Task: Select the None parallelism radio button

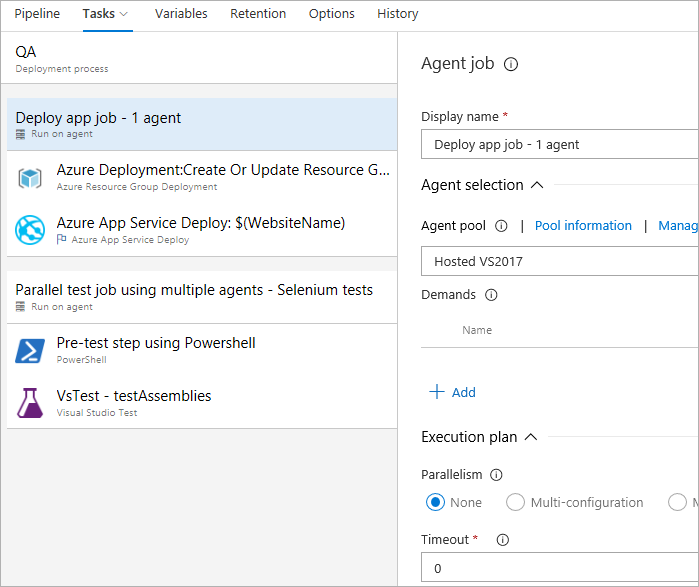Action: pos(435,503)
